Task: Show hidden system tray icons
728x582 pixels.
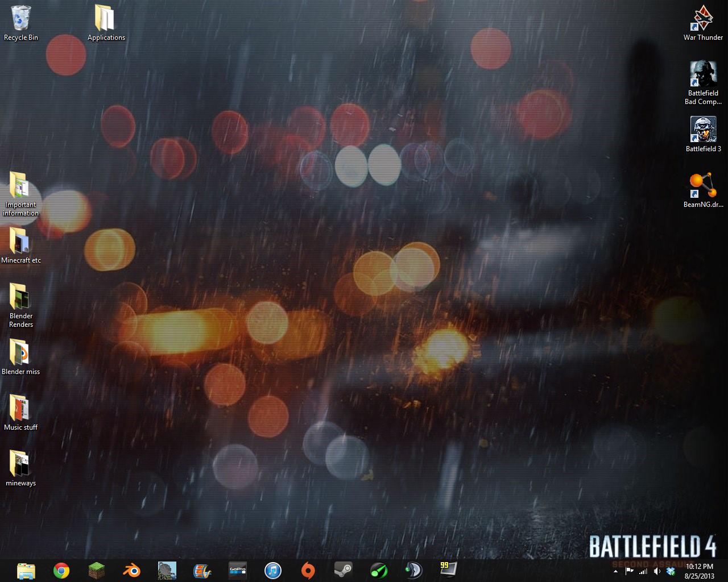Action: point(615,571)
